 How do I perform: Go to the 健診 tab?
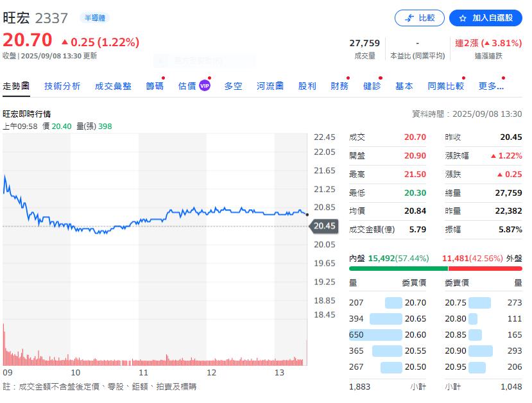(372, 86)
